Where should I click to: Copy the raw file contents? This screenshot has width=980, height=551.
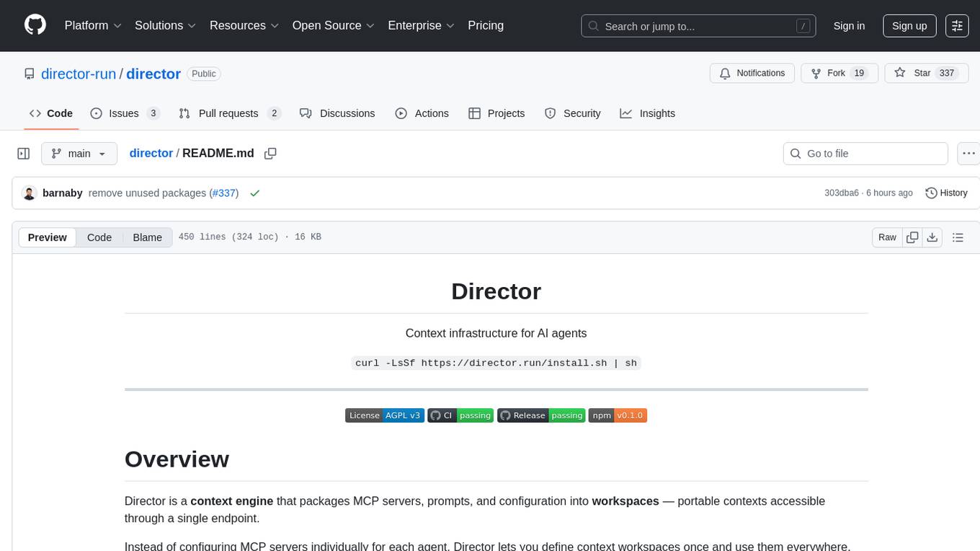pos(912,237)
